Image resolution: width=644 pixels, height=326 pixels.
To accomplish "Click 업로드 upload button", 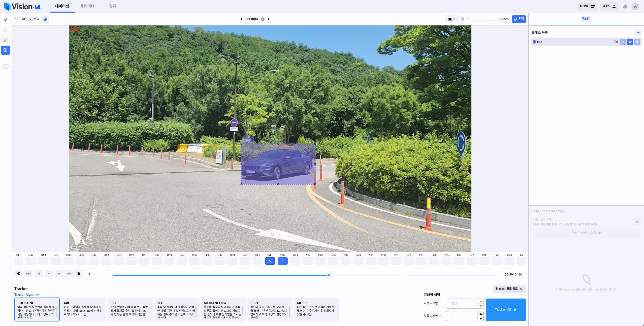I will coord(609,6).
